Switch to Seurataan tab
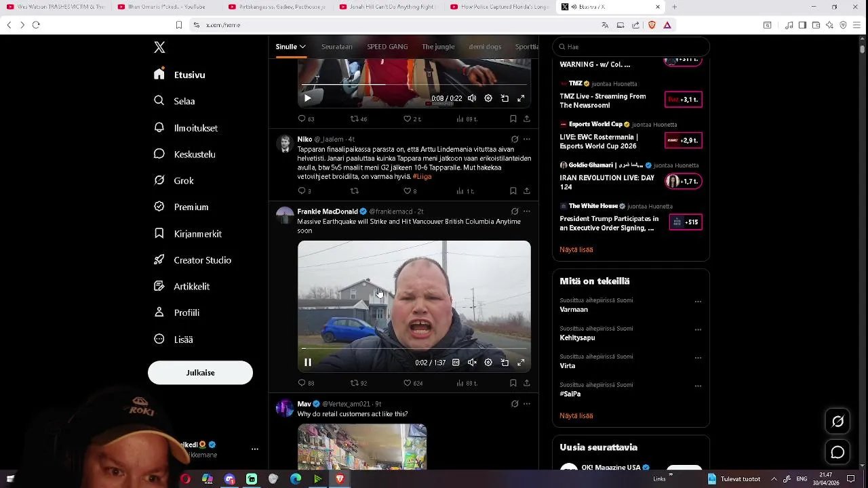Screen dimensions: 868x488 coord(337,47)
